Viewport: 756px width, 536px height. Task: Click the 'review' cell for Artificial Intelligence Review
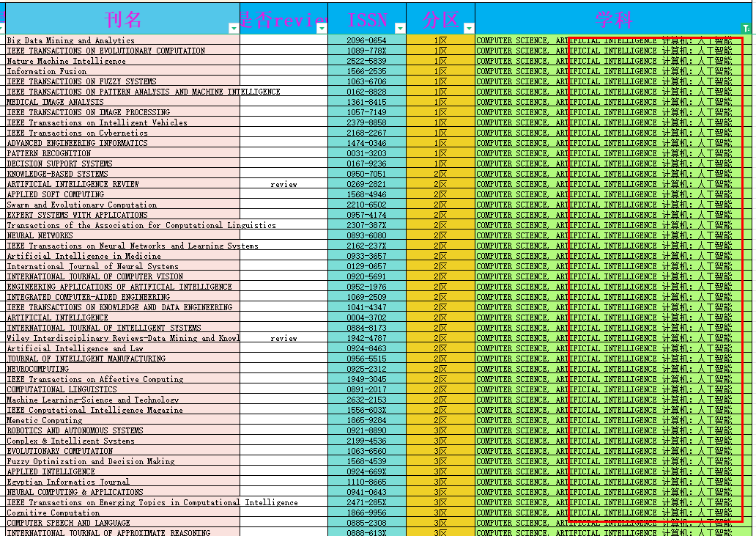[284, 184]
